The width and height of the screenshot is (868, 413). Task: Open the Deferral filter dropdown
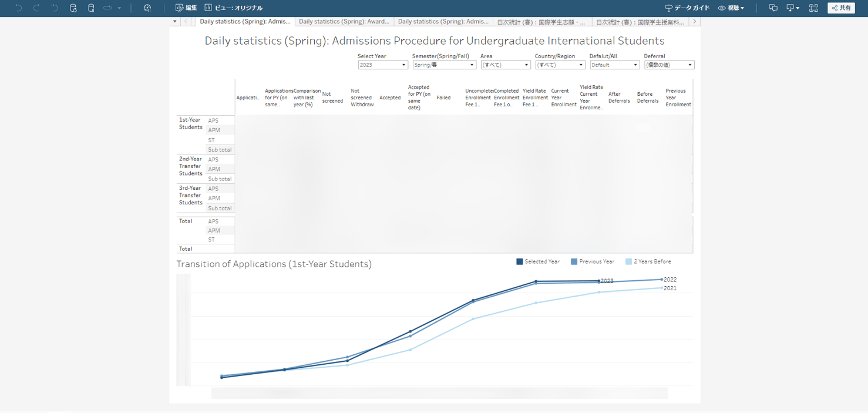[x=669, y=65]
